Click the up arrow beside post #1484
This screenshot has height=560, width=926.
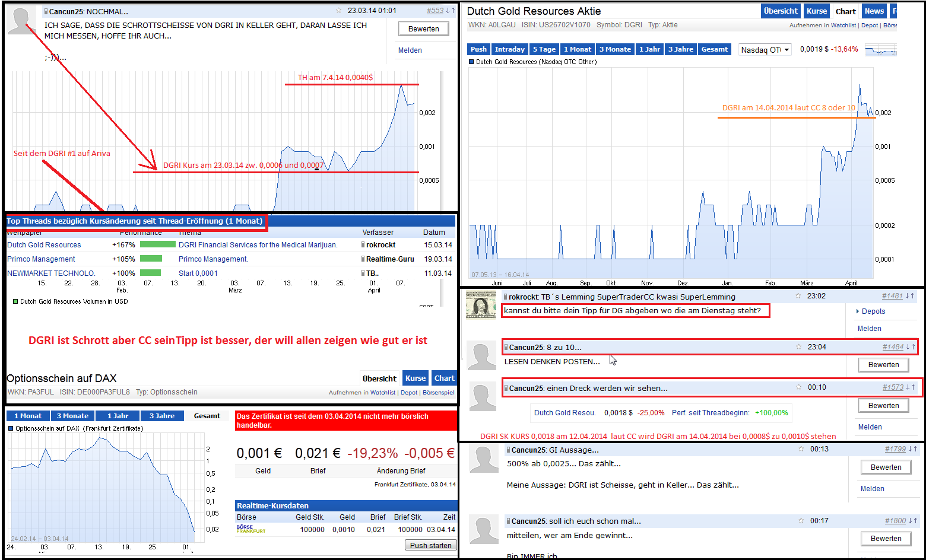pyautogui.click(x=913, y=347)
